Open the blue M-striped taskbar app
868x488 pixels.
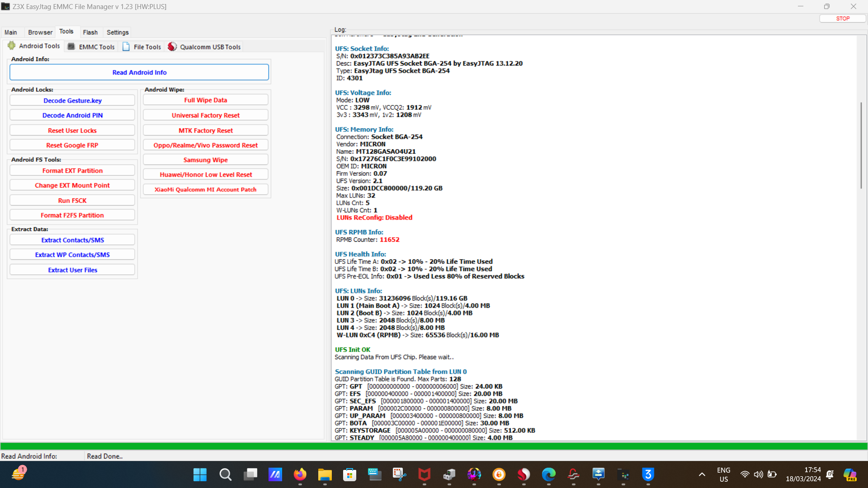tap(275, 474)
